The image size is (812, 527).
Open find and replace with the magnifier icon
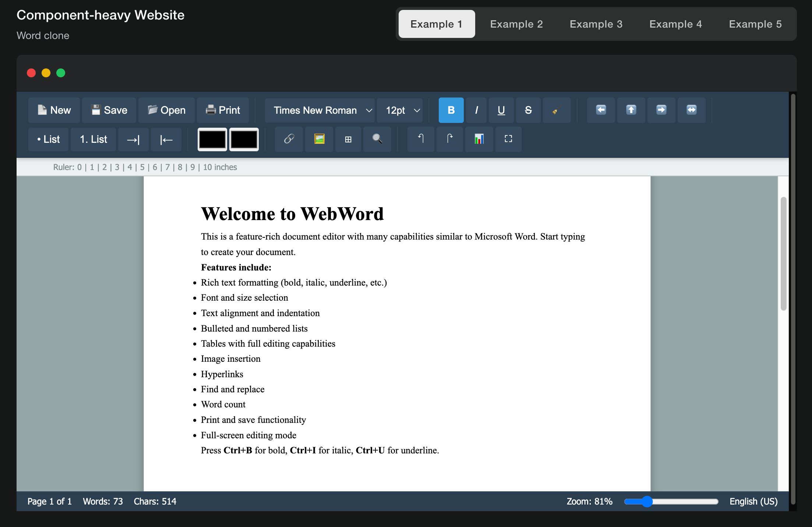(x=377, y=139)
